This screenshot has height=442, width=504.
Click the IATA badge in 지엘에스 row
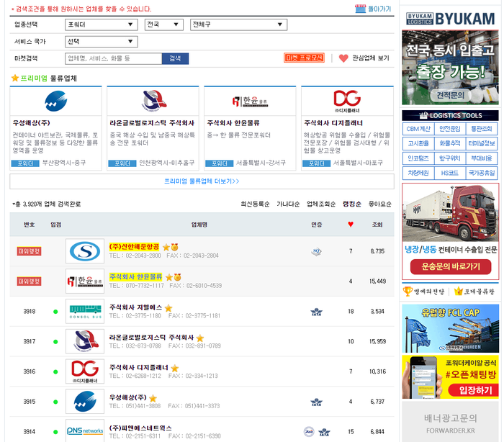(x=316, y=312)
